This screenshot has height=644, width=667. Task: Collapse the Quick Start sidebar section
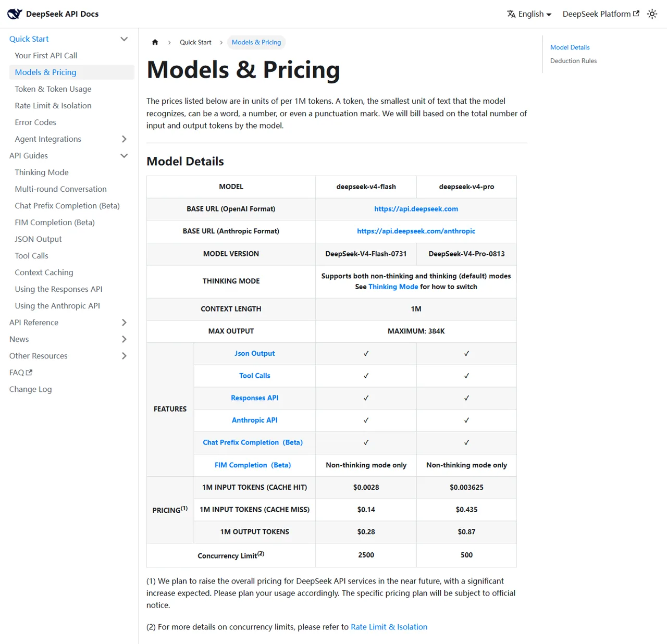tap(124, 39)
